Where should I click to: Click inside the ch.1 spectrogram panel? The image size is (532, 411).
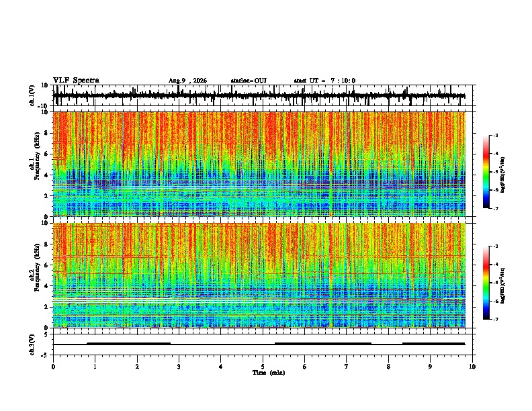(259, 164)
